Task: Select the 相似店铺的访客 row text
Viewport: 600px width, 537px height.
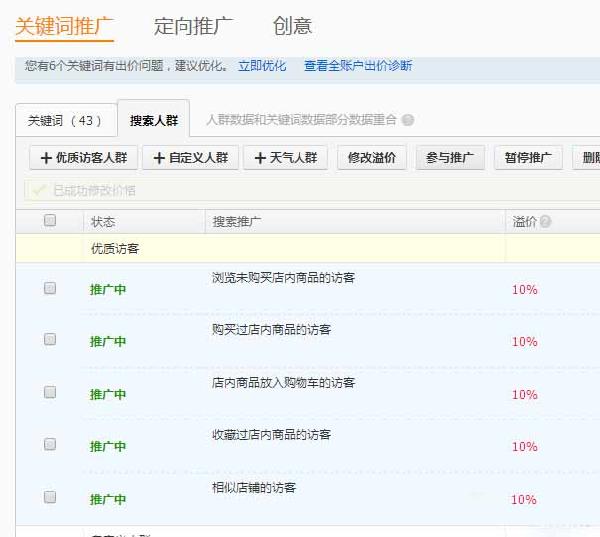Action: tap(254, 487)
